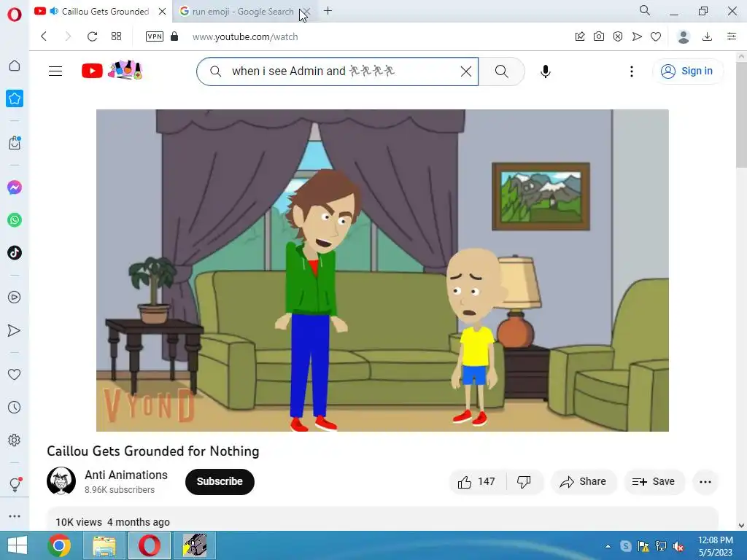Toggle the VPN badge in address bar

coord(155,36)
